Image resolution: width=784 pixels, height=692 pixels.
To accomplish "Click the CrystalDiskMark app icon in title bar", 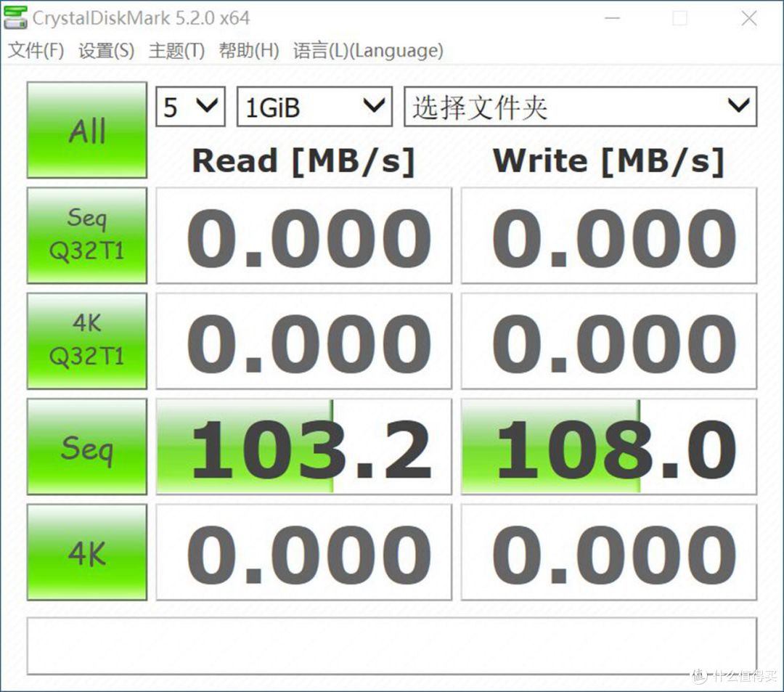I will point(15,18).
